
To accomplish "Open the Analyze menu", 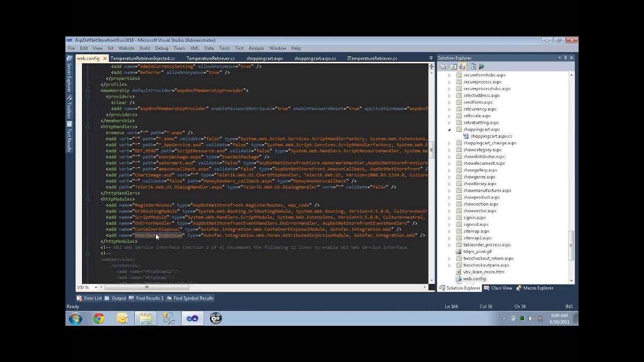I will (256, 48).
